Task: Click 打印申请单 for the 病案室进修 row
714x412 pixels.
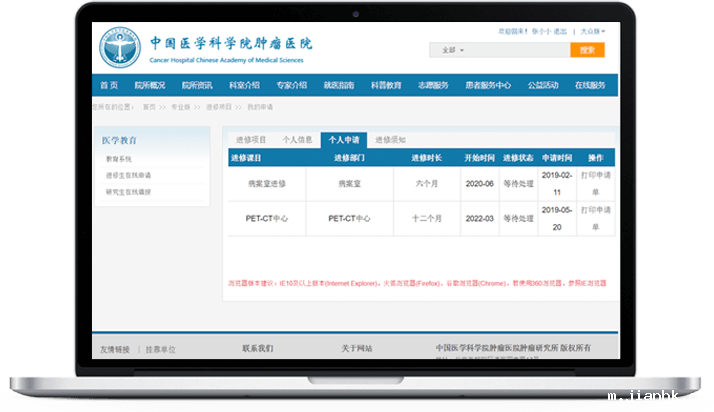Action: [596, 184]
